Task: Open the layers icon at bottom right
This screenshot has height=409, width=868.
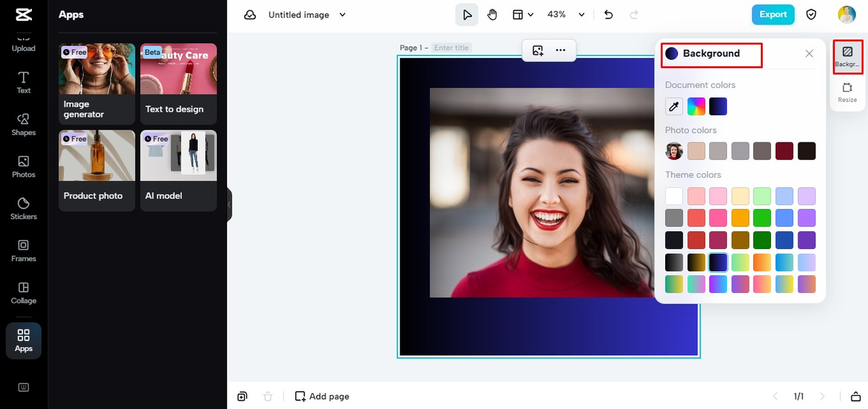Action: [856, 396]
